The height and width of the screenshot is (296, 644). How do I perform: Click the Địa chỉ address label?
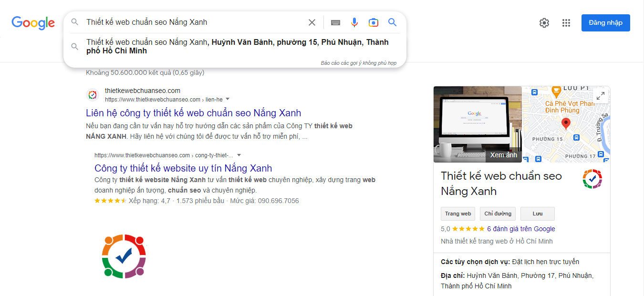click(x=453, y=276)
